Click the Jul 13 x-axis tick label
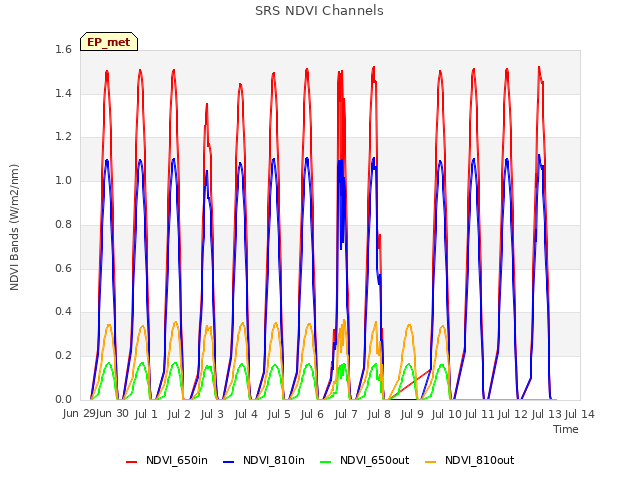Image resolution: width=640 pixels, height=480 pixels. coord(546,414)
